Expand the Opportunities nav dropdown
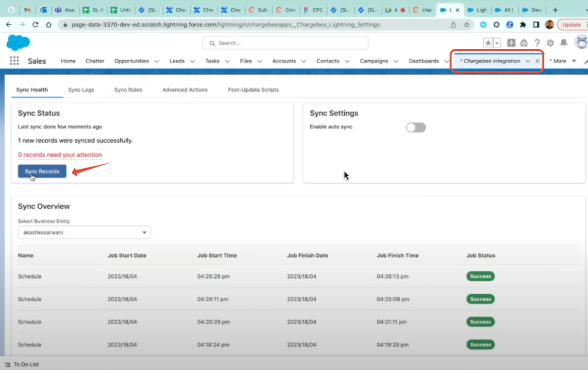588x370 pixels. point(156,61)
